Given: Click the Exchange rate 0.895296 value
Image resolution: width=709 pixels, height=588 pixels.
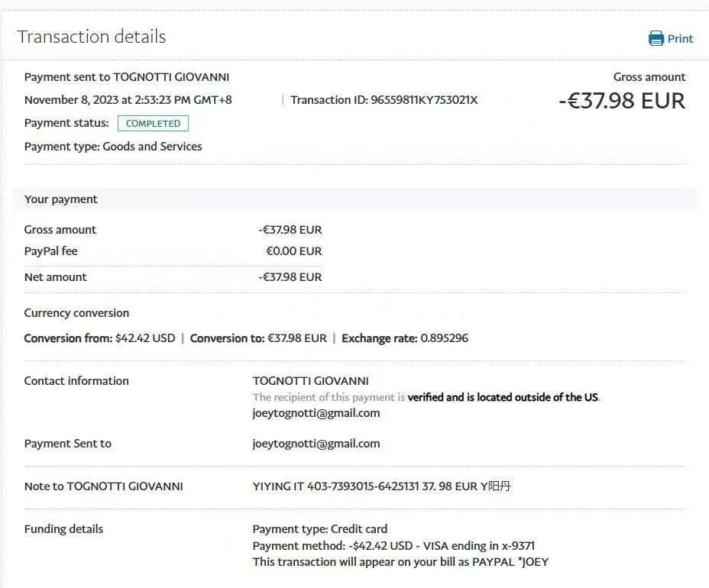Looking at the screenshot, I should click(443, 338).
